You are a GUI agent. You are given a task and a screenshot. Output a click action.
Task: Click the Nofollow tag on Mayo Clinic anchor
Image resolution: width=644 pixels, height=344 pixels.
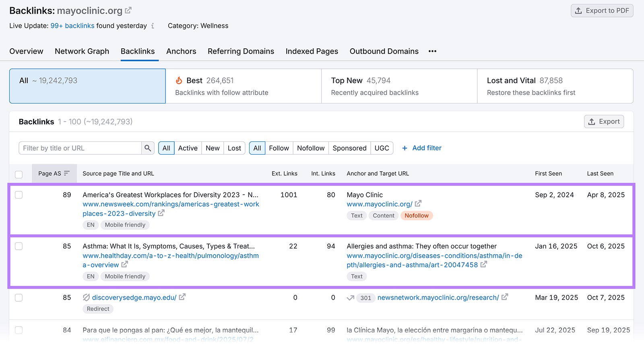coord(417,216)
